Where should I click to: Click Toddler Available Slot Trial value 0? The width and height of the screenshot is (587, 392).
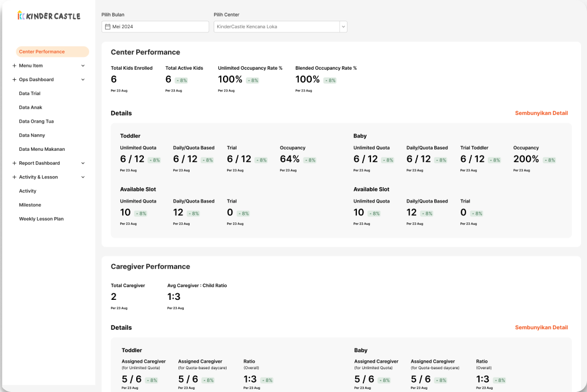(x=230, y=212)
